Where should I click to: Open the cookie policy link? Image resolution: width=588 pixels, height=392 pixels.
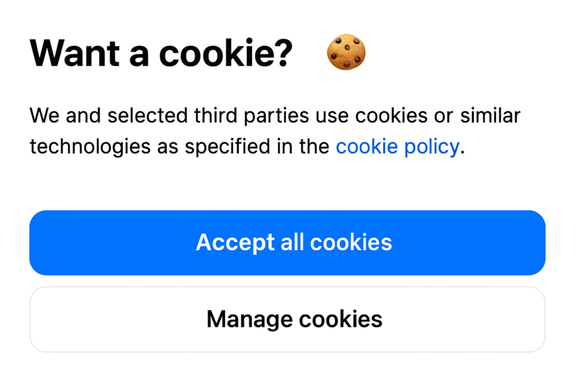[397, 146]
